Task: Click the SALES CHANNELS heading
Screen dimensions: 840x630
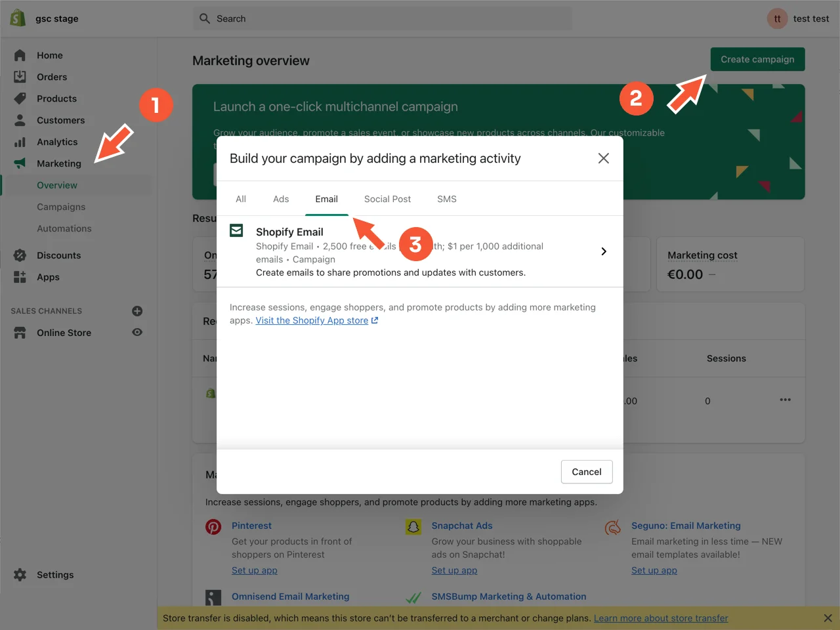Action: (x=47, y=311)
